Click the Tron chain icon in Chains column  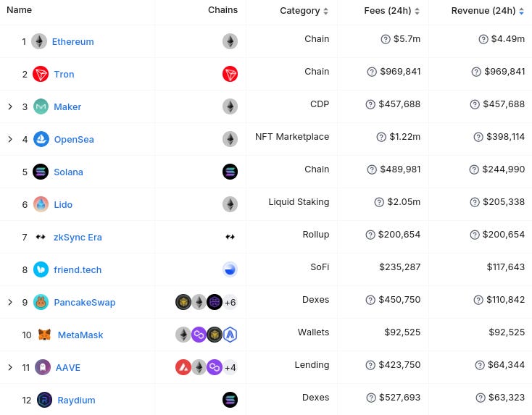tap(230, 74)
